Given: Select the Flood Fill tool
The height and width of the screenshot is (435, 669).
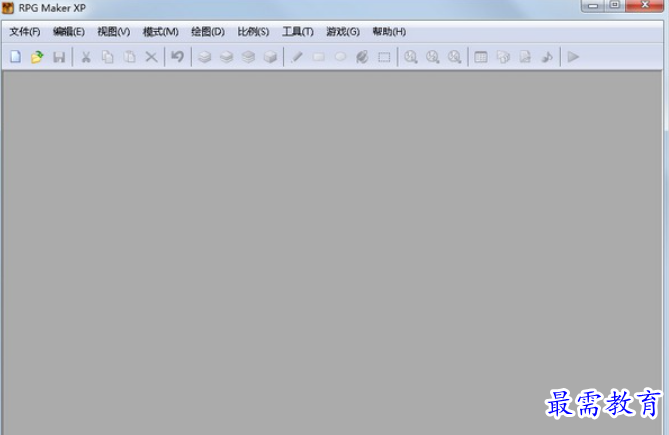Looking at the screenshot, I should (x=362, y=57).
